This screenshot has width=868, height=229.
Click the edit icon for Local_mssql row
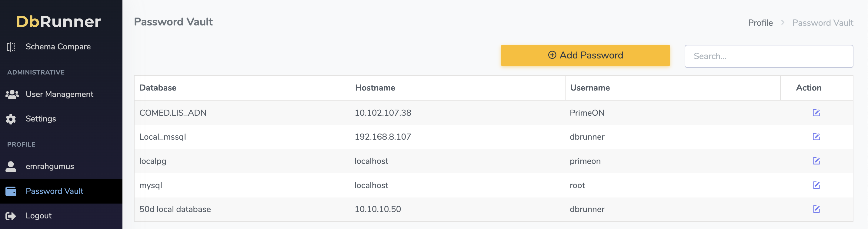[x=816, y=137]
